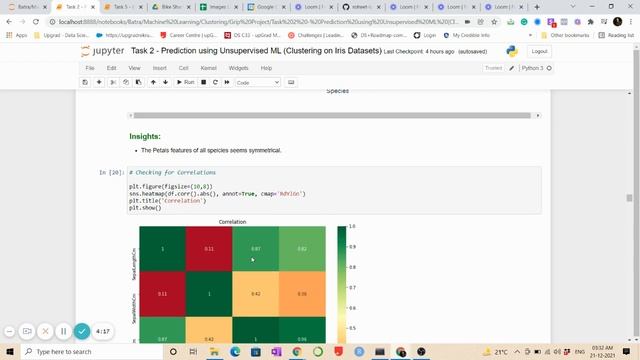Run the selected cell

click(185, 82)
